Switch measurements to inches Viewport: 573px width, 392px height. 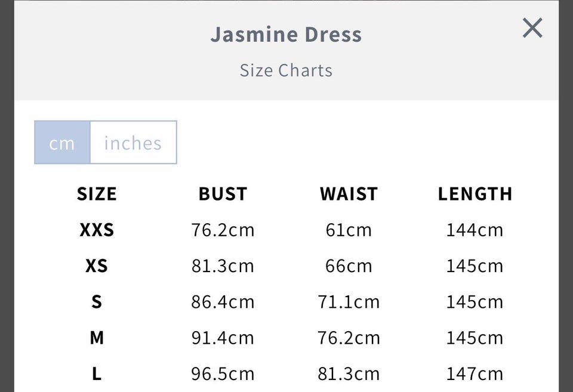(x=133, y=143)
